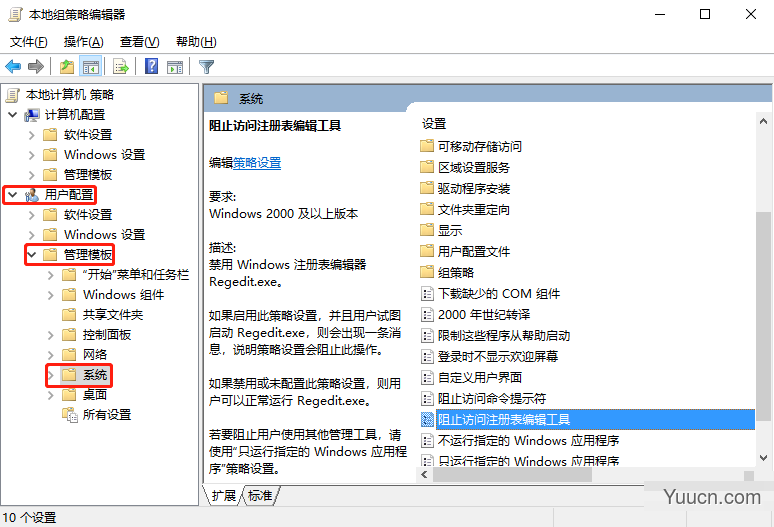Image resolution: width=774 pixels, height=527 pixels.
Task: Open the 查看(V) menu
Action: (x=139, y=41)
